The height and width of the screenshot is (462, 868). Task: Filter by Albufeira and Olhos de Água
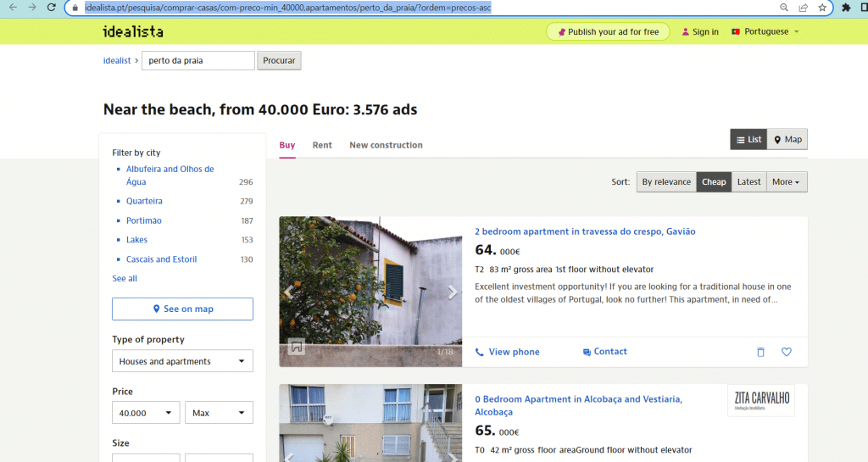[170, 175]
